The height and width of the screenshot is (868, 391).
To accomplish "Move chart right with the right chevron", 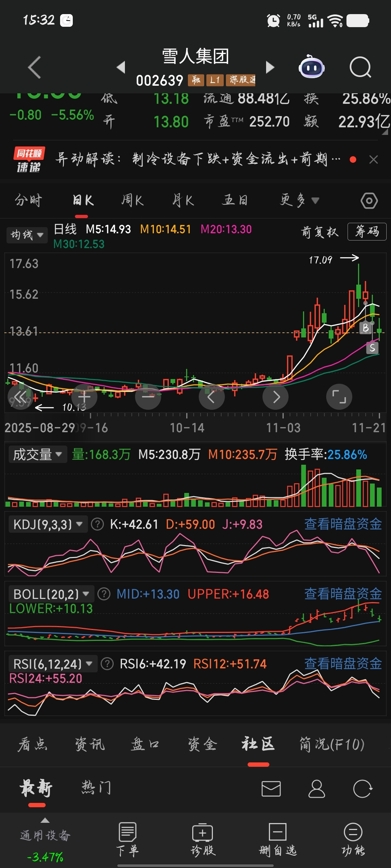I will click(276, 397).
